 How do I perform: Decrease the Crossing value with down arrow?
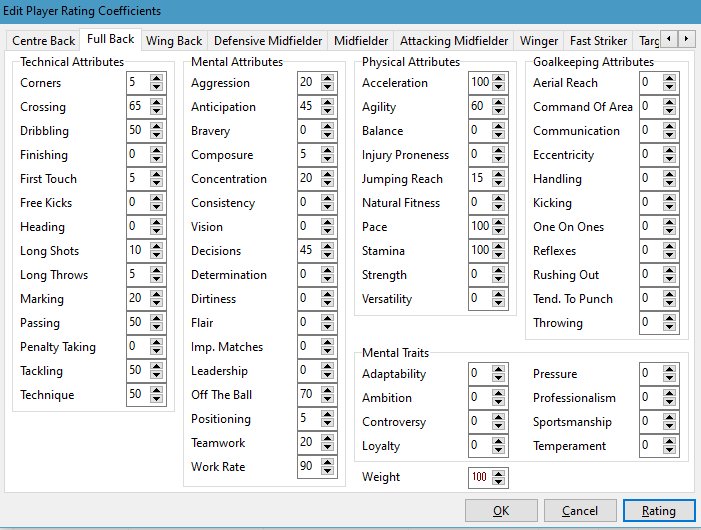pos(156,111)
